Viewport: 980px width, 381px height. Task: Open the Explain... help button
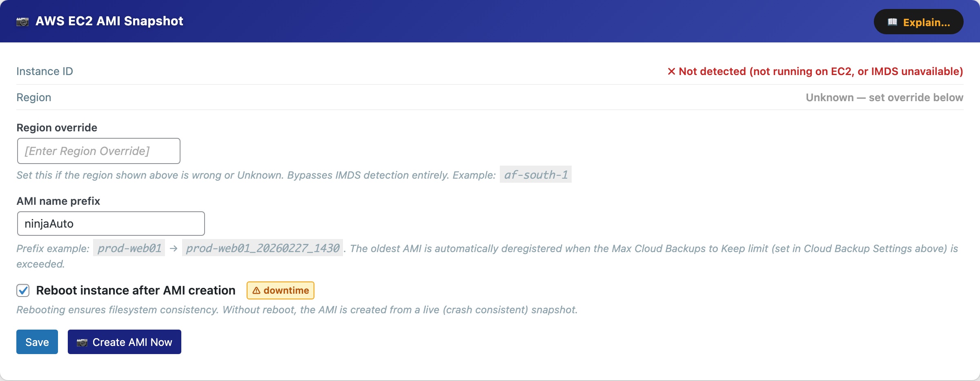(918, 22)
